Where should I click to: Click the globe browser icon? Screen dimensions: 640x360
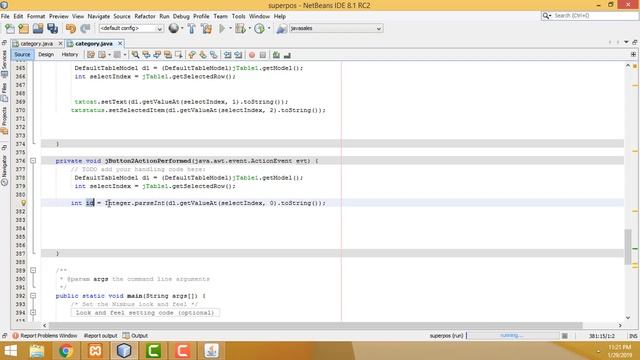(173, 28)
